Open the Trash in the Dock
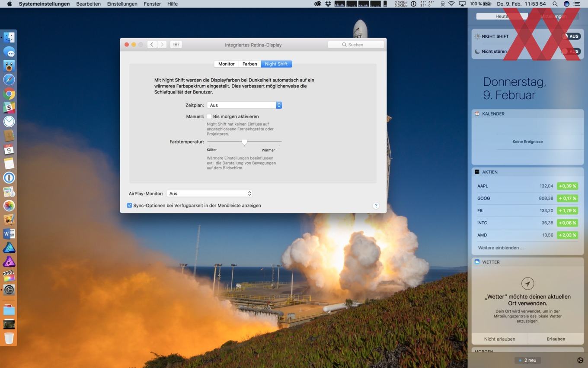Viewport: 588px width, 368px height. point(9,338)
